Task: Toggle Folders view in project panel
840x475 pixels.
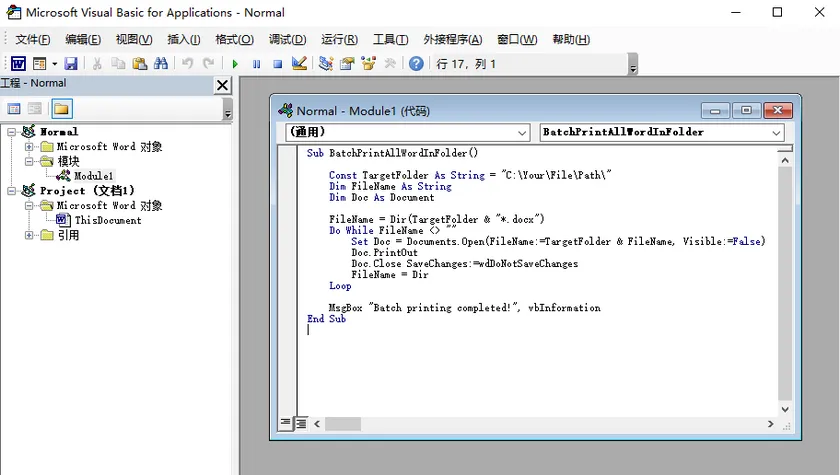Action: point(62,109)
